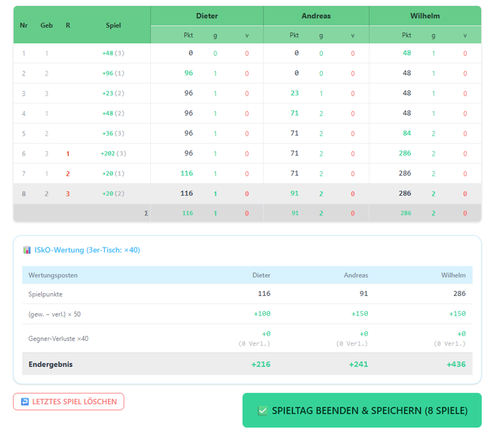The height and width of the screenshot is (433, 504).
Task: Click Wilhelm's final result +436
Action: tap(456, 364)
